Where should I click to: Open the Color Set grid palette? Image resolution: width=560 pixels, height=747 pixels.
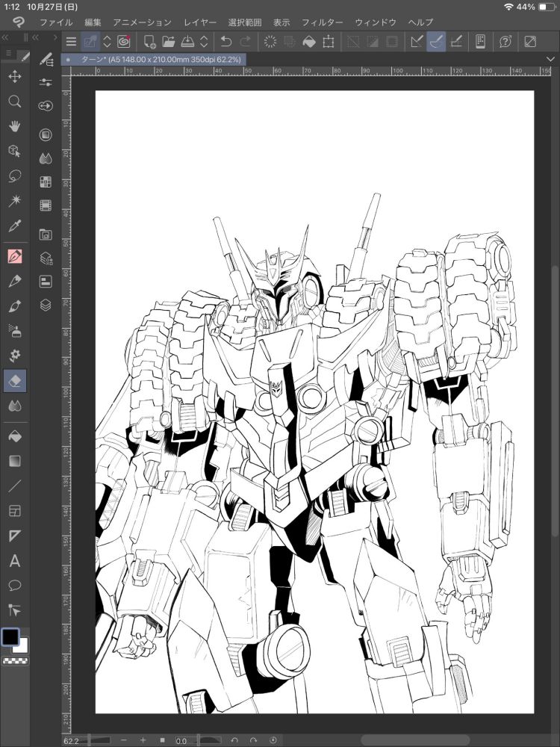pos(46,182)
